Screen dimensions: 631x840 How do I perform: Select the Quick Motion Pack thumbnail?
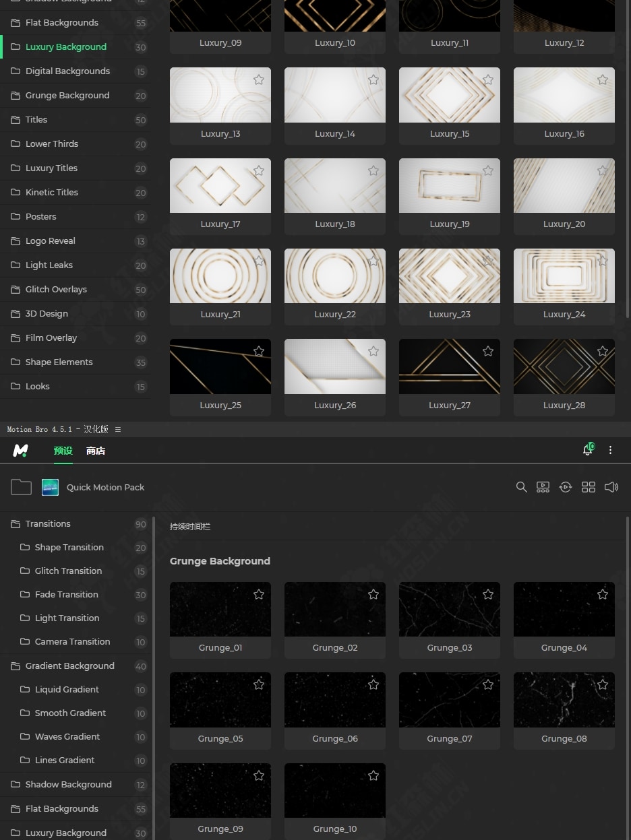coord(50,487)
